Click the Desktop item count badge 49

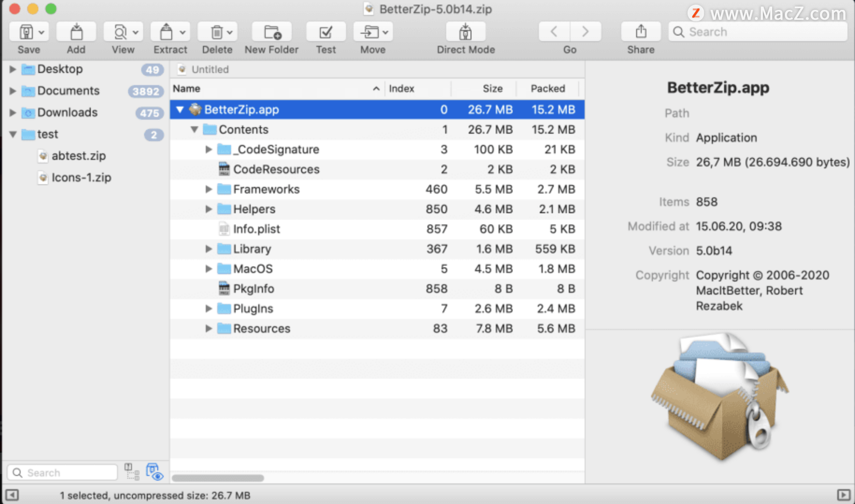tap(152, 70)
